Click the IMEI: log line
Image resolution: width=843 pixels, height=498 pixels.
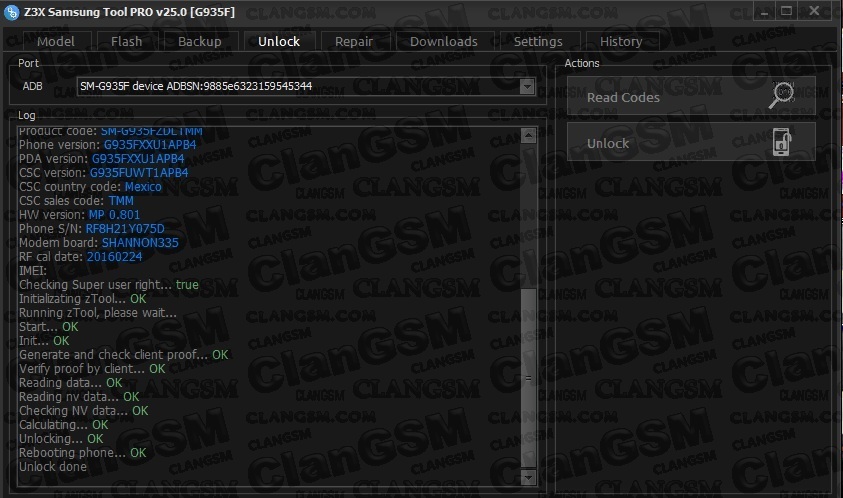click(33, 271)
